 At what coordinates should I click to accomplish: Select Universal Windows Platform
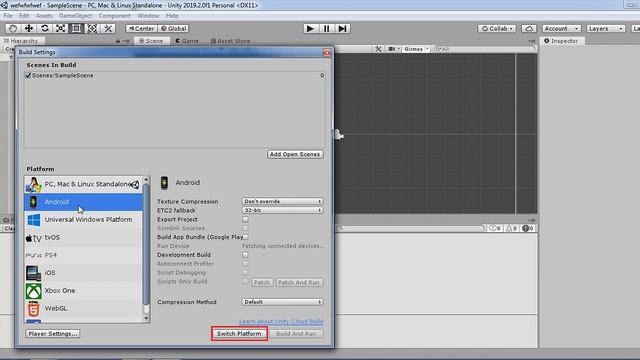(x=84, y=220)
